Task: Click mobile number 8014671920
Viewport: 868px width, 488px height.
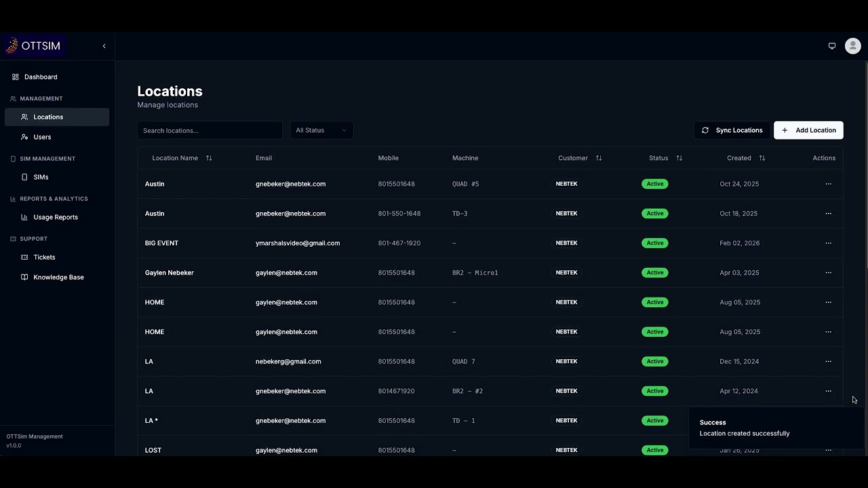Action: click(x=397, y=391)
